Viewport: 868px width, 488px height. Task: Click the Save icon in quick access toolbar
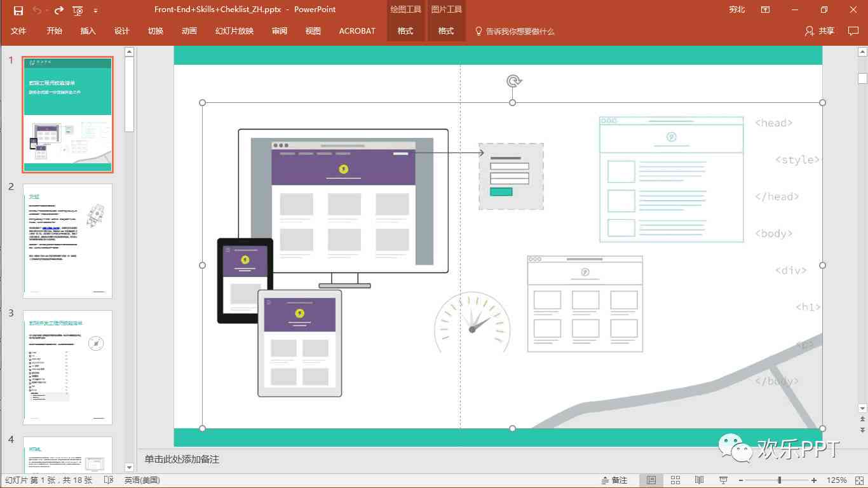point(18,10)
